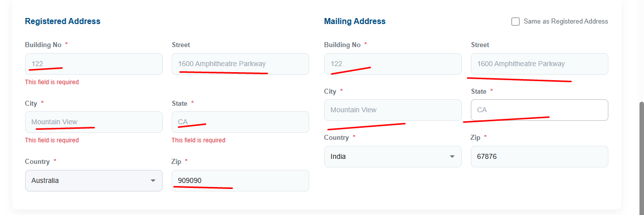
Task: Click the Mailing Address Building No field
Action: [393, 64]
